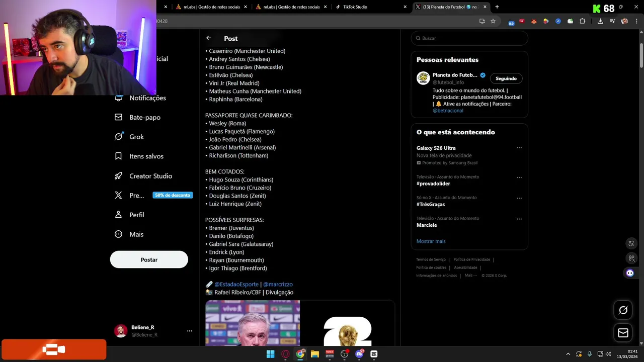Click the install app icon in address bar
The height and width of the screenshot is (362, 644).
[x=482, y=21]
